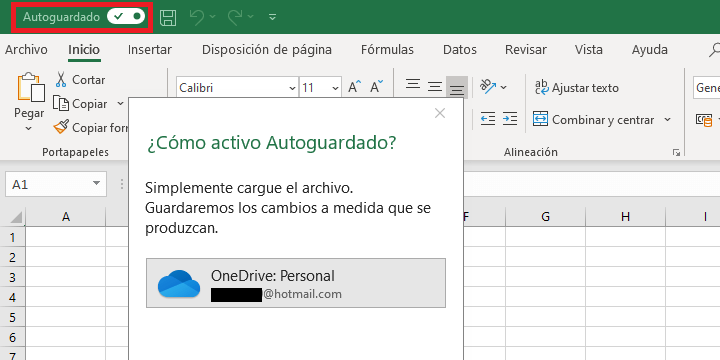This screenshot has height=360, width=720.
Task: Click the increase font size icon
Action: click(354, 87)
